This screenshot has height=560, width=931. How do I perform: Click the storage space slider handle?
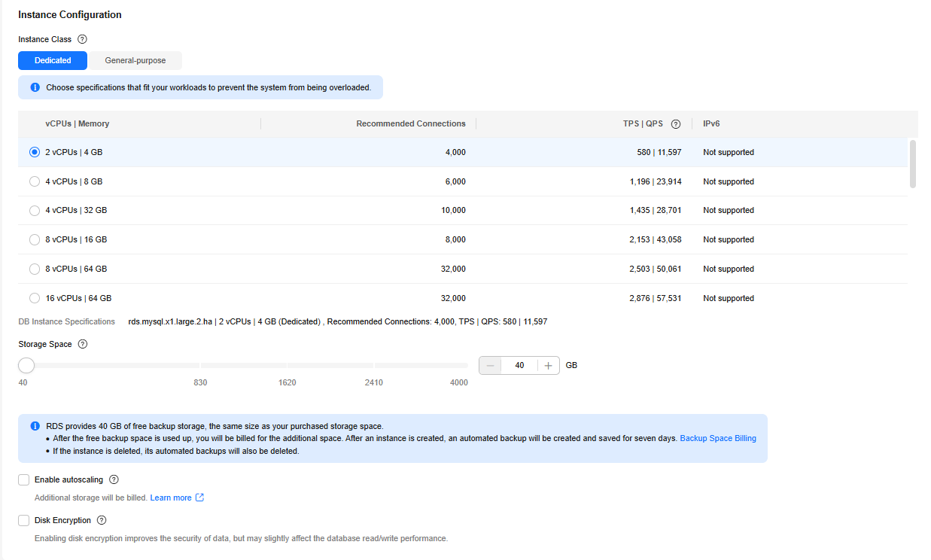[26, 365]
